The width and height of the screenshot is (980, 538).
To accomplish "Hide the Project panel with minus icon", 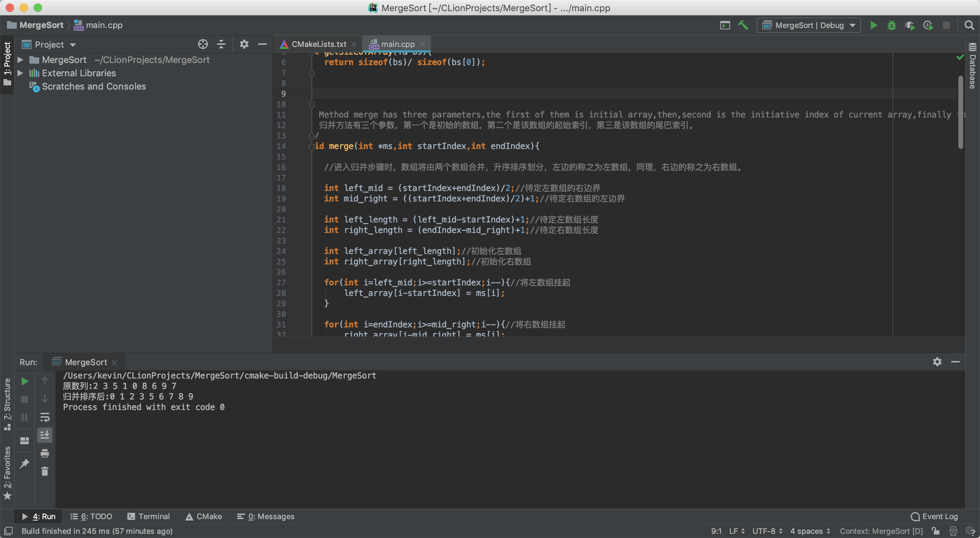I will [262, 44].
